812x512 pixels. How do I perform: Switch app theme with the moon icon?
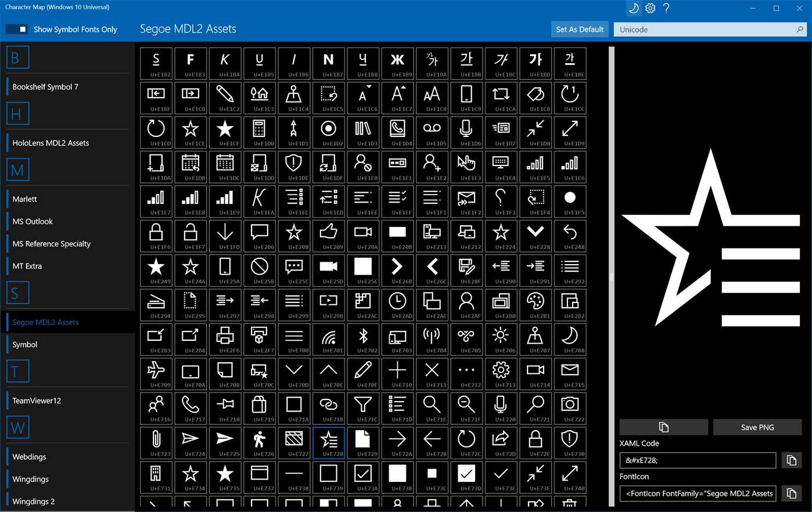tap(634, 8)
